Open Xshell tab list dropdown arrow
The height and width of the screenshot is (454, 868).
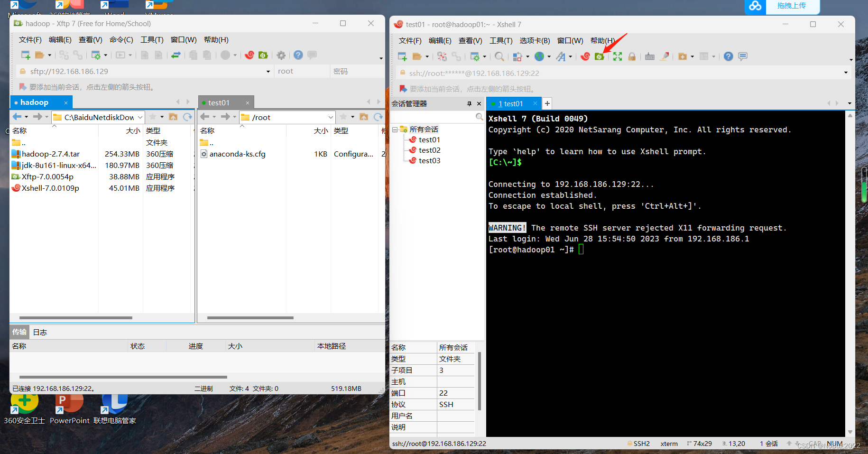pyautogui.click(x=850, y=103)
